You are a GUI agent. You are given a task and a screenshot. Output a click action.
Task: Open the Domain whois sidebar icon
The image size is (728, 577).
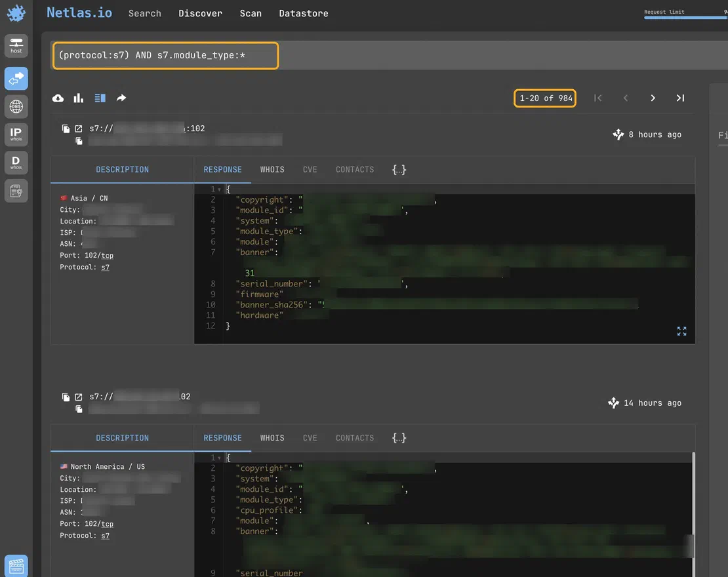[16, 163]
